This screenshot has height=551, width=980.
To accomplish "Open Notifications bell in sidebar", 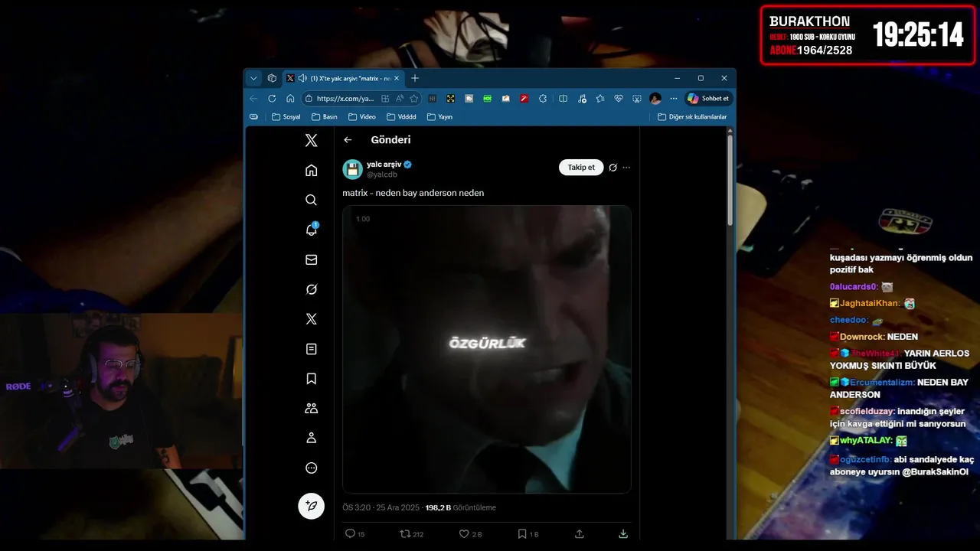I will click(x=311, y=230).
